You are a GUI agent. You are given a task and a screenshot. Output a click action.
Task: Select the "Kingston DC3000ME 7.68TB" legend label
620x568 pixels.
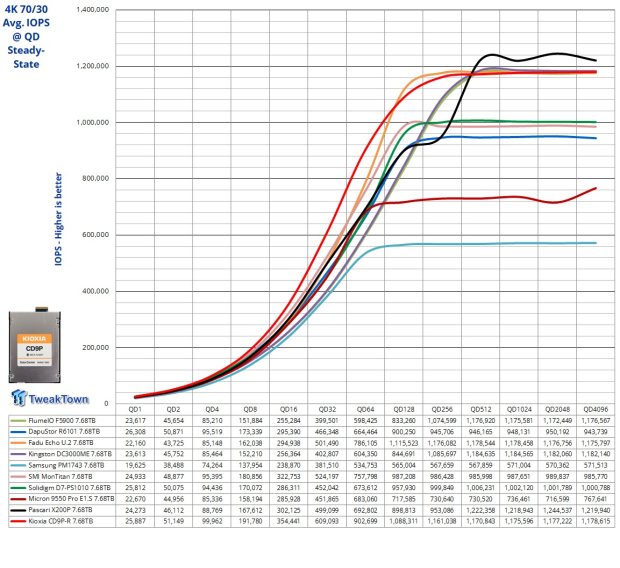point(70,454)
